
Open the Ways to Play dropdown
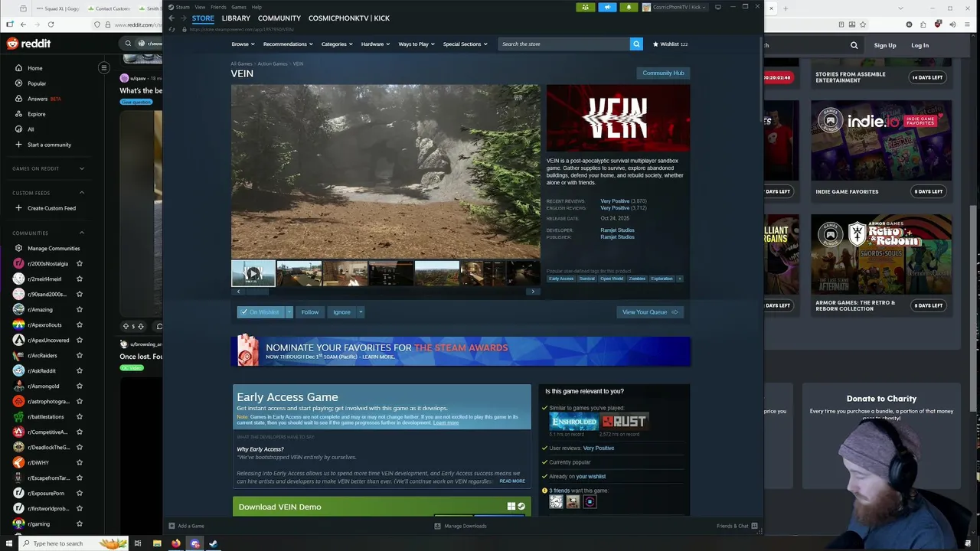[416, 44]
